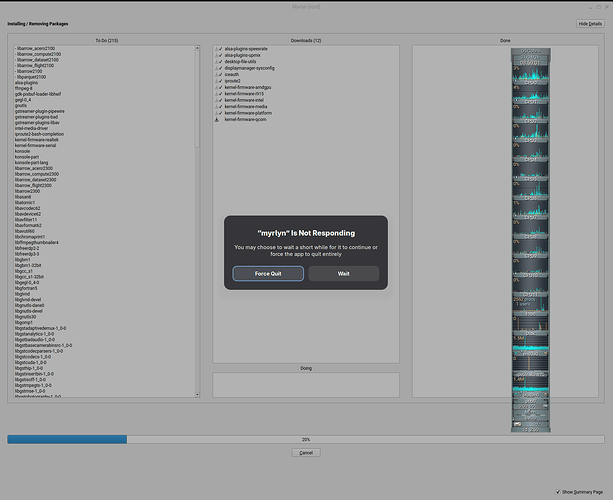Click the To Do list scrollbar thumb

pyautogui.click(x=197, y=99)
